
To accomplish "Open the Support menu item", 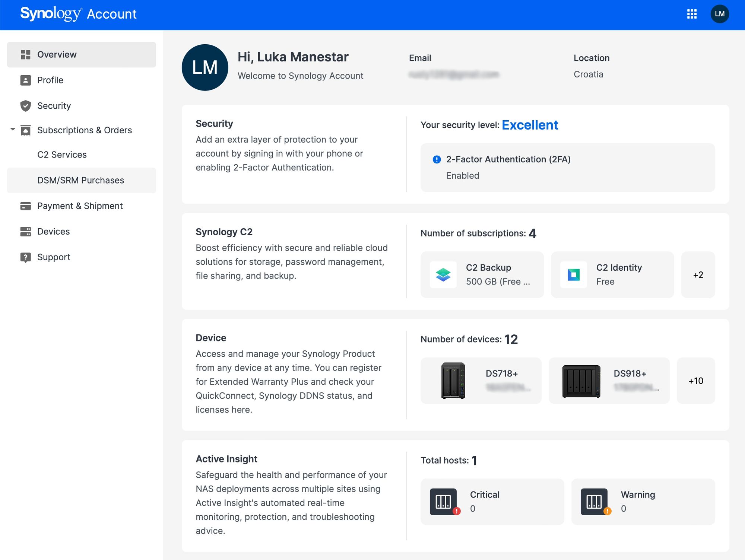I will point(82,257).
